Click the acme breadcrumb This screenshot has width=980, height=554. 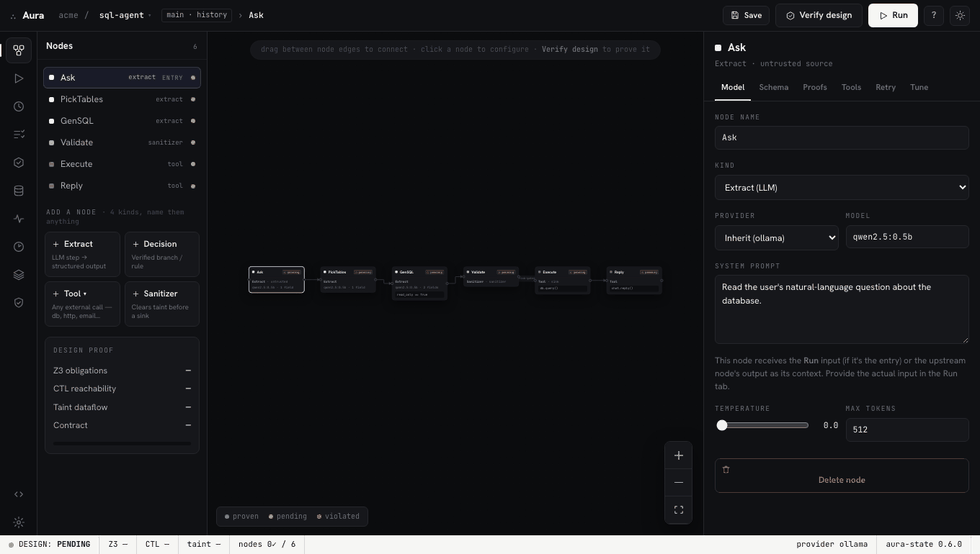click(68, 15)
